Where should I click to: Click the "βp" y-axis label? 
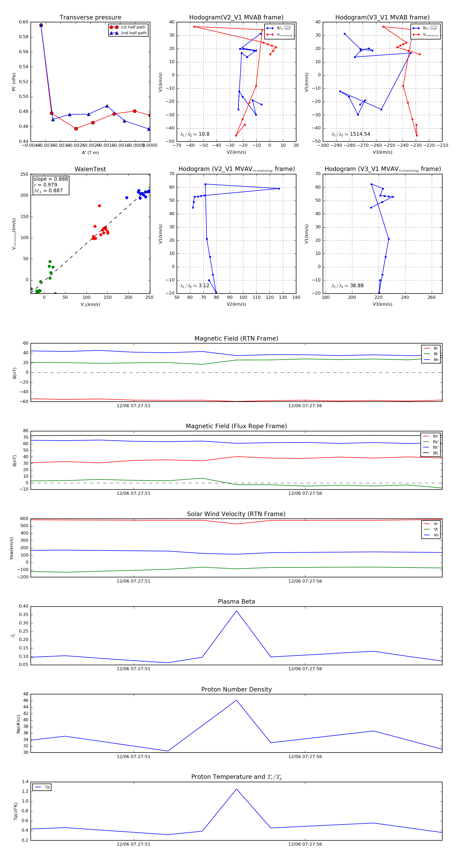coord(13,636)
